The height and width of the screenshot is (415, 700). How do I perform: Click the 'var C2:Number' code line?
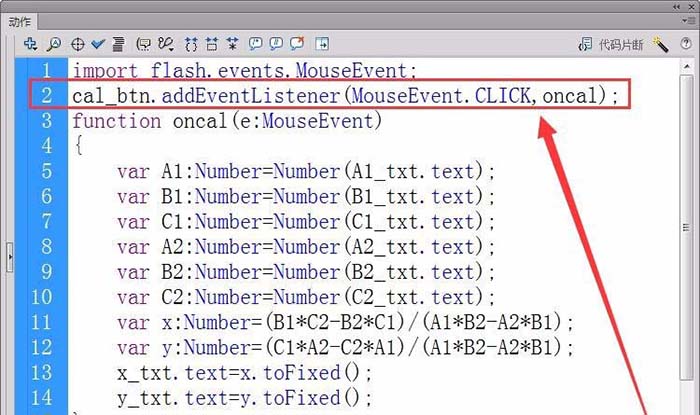[x=306, y=297]
